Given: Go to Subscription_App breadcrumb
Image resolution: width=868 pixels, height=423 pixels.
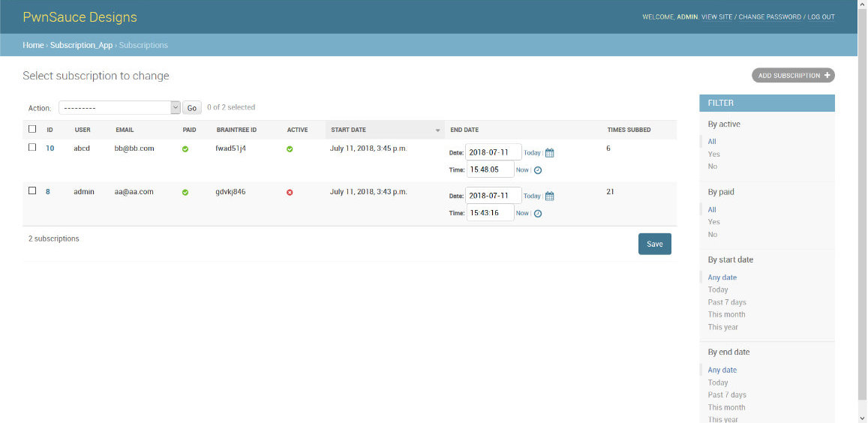Looking at the screenshot, I should coord(81,45).
